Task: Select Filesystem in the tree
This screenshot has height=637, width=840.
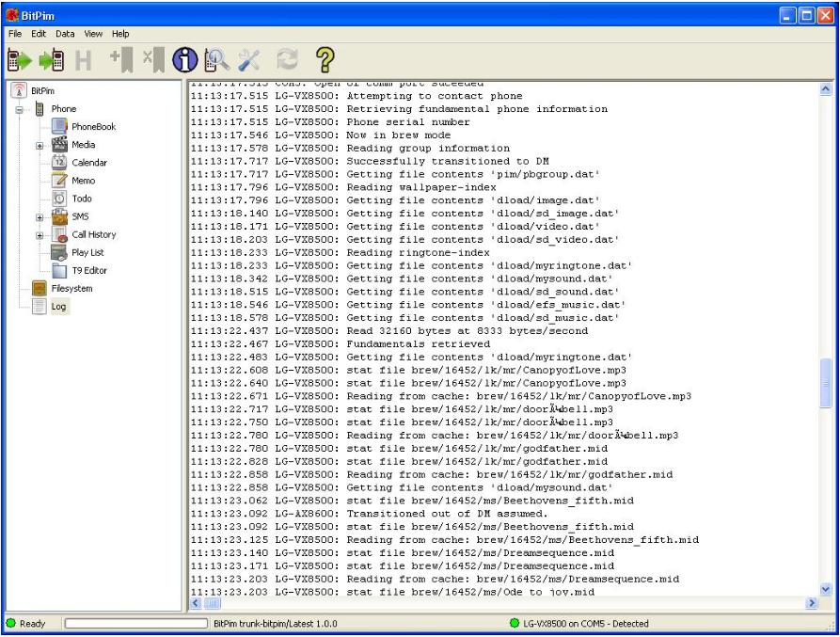Action: pyautogui.click(x=71, y=288)
